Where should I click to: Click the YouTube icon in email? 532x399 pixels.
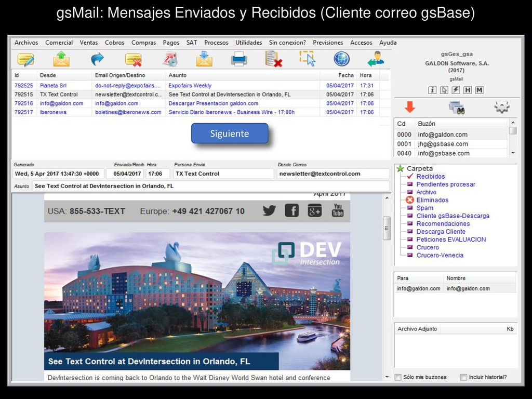tap(338, 210)
